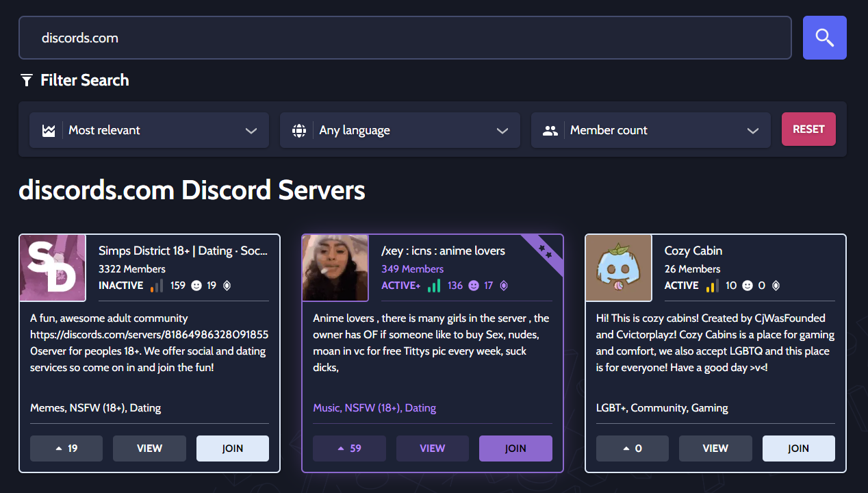Viewport: 868px width, 493px height.
Task: Click the globe icon in language filter
Action: [299, 131]
